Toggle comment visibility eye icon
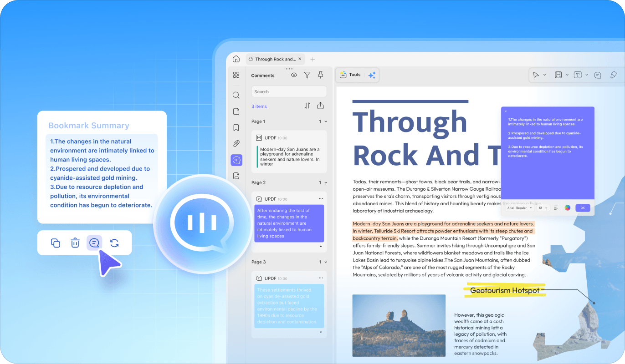 click(x=294, y=75)
